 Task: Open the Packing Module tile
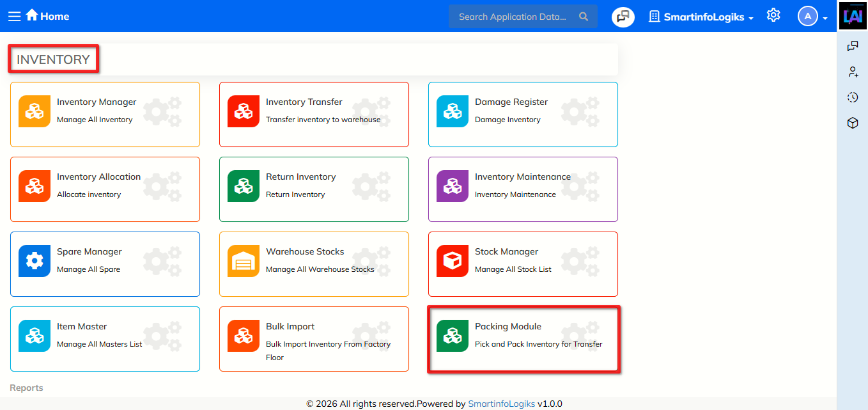[523, 339]
